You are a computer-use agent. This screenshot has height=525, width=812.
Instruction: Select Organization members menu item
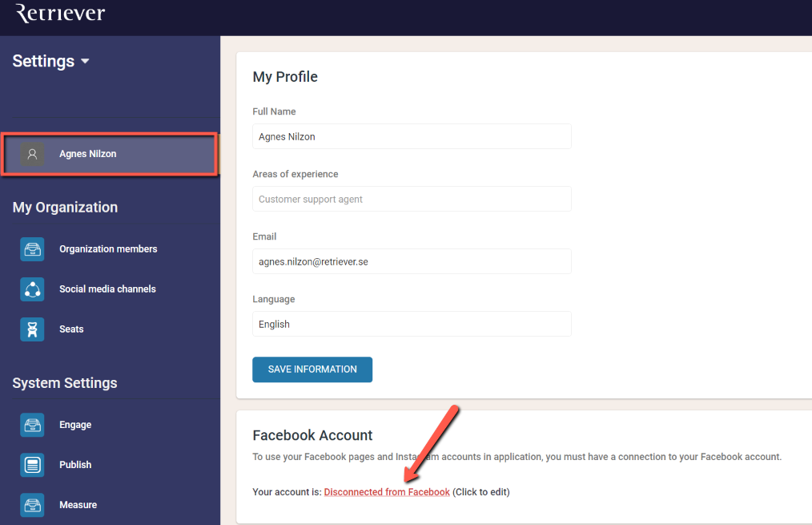pyautogui.click(x=108, y=249)
